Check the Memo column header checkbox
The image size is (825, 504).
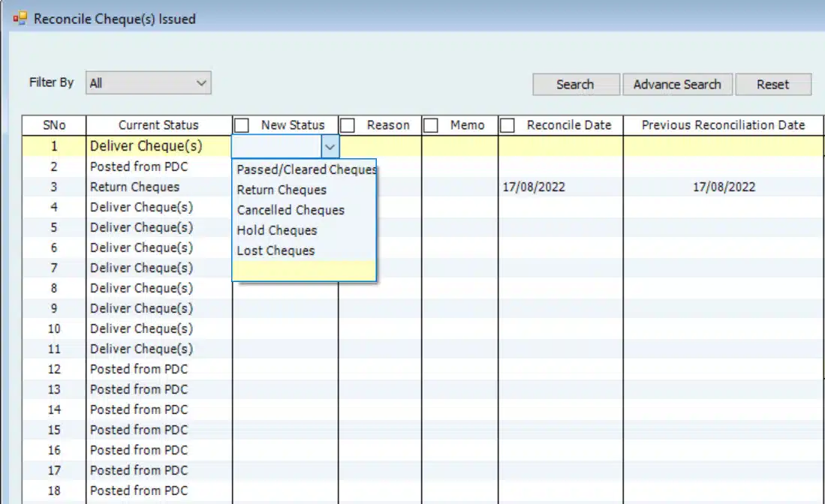tap(431, 125)
